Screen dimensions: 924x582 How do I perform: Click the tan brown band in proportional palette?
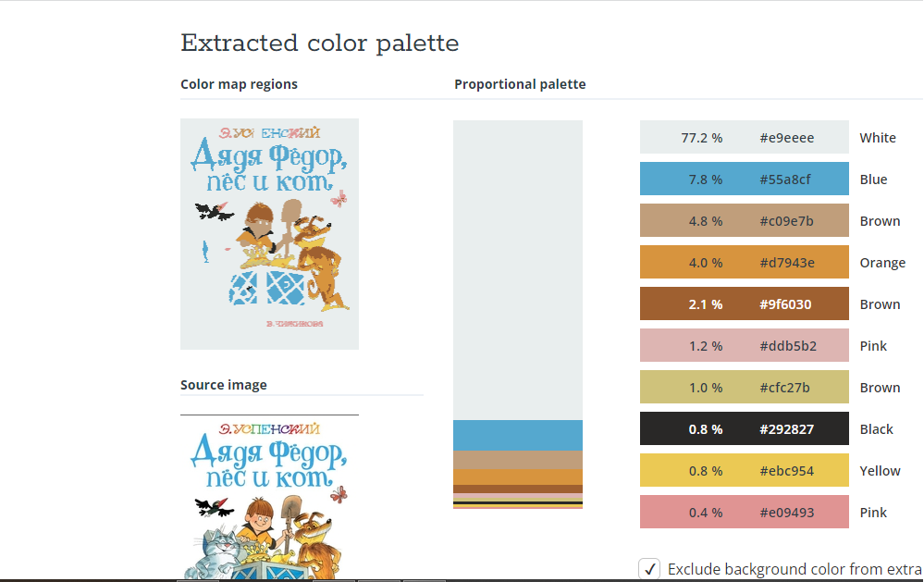tap(518, 460)
